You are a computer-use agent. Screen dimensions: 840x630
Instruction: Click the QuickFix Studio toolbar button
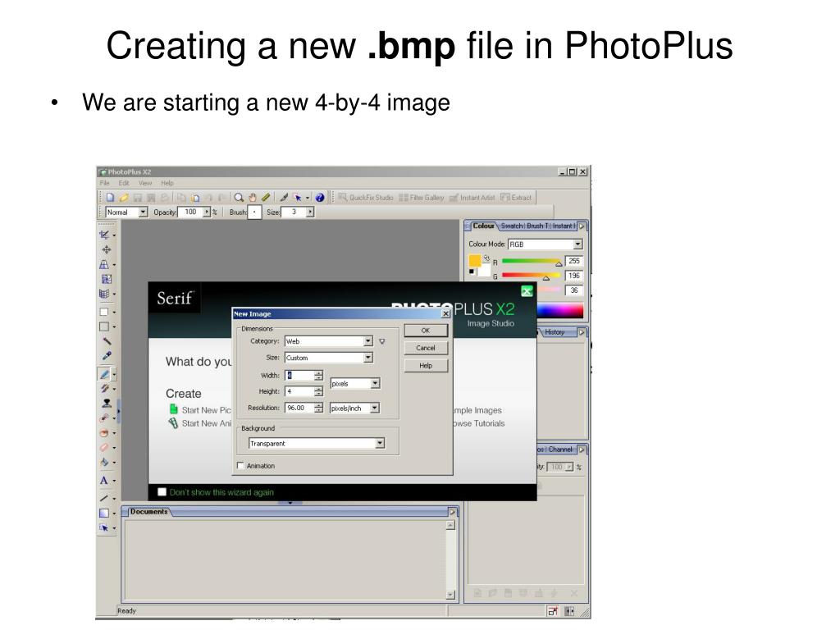[365, 198]
